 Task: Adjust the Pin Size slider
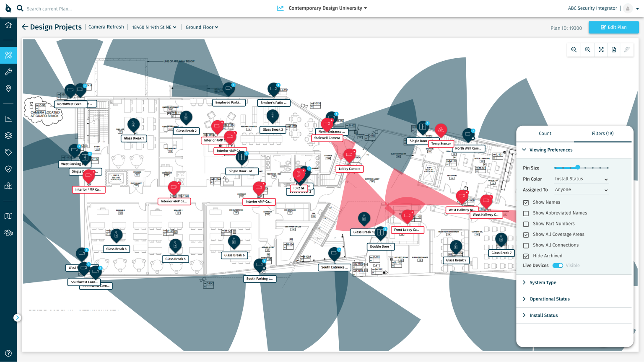577,167
